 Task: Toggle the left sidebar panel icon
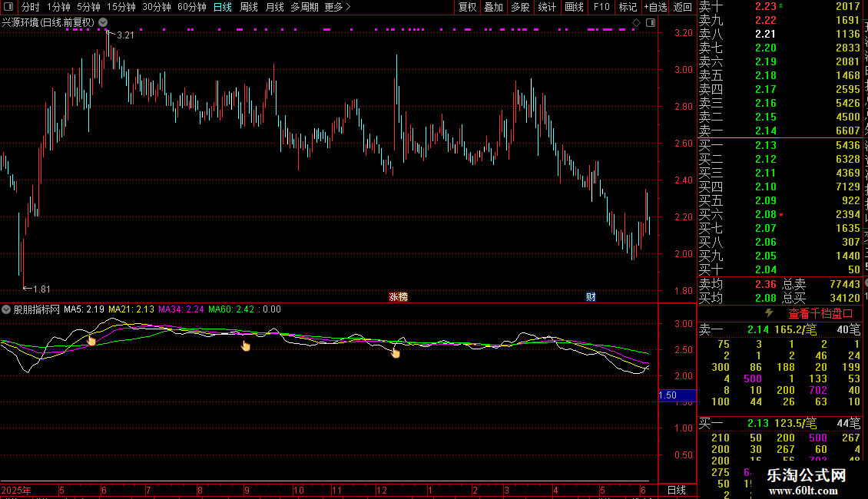[8, 7]
